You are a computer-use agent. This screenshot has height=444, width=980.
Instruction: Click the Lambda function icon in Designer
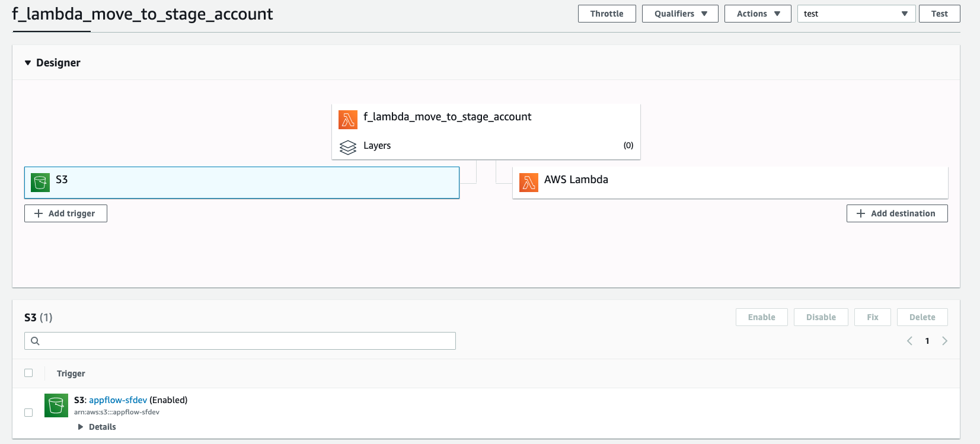point(348,120)
